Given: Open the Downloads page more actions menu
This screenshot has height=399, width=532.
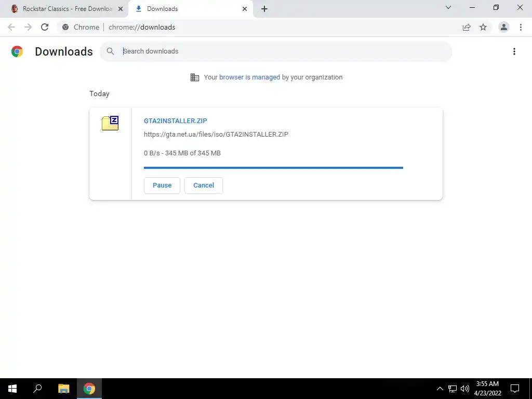Looking at the screenshot, I should coord(514,51).
